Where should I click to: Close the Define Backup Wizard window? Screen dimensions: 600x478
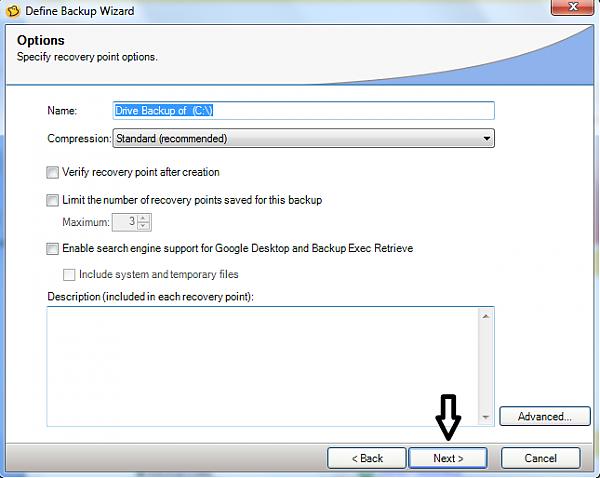(572, 7)
